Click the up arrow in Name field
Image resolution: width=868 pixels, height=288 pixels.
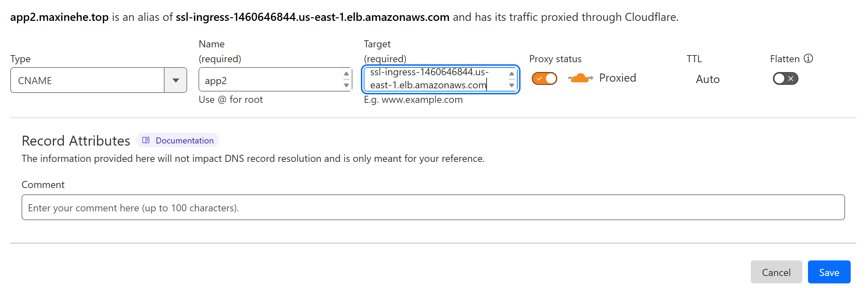[x=346, y=74]
